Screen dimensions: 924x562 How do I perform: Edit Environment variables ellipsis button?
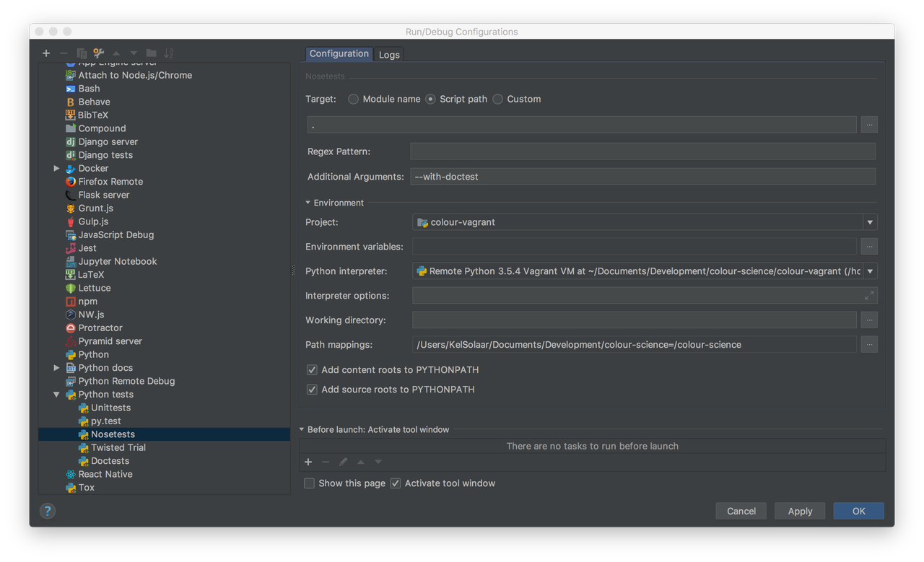point(869,247)
